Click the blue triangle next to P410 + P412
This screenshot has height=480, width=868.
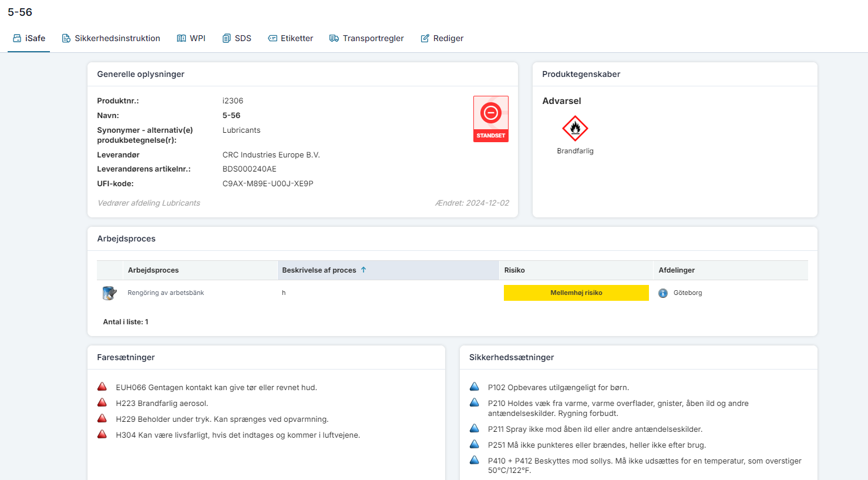[x=475, y=460]
